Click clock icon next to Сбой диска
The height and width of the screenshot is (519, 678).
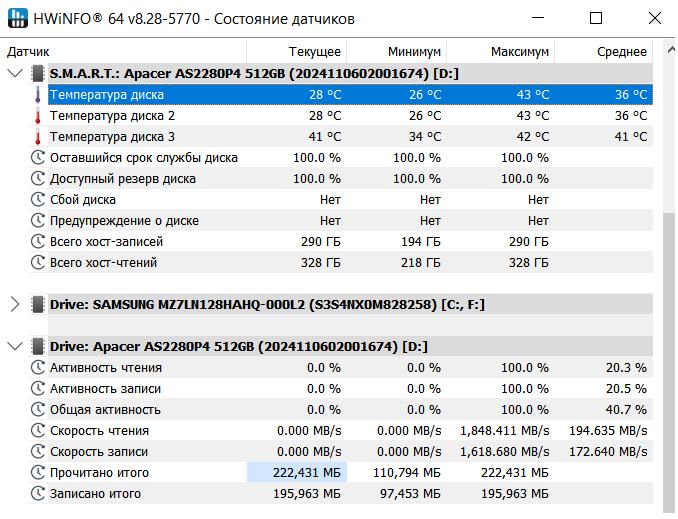(38, 199)
